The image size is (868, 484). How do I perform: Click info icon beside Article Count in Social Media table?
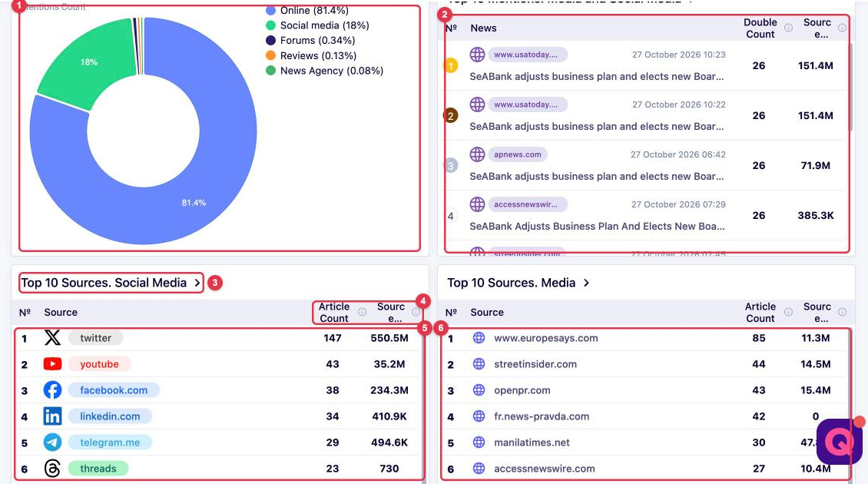point(362,312)
